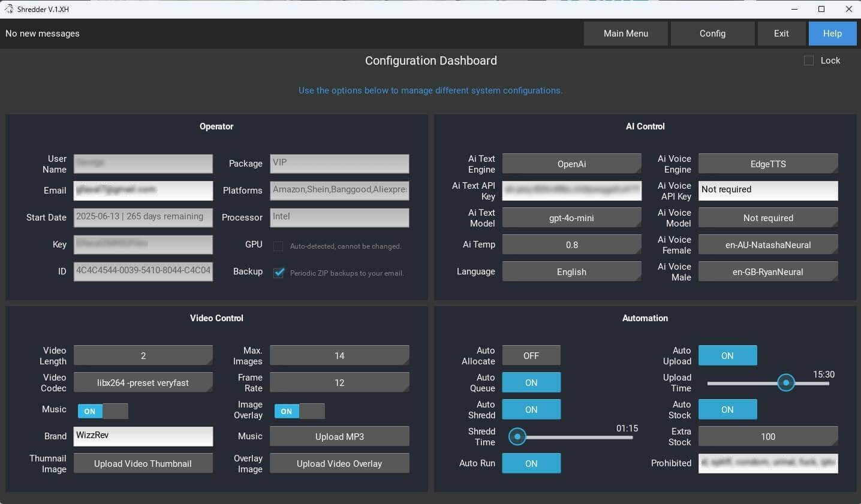
Task: Open the Help menu
Action: (x=832, y=34)
